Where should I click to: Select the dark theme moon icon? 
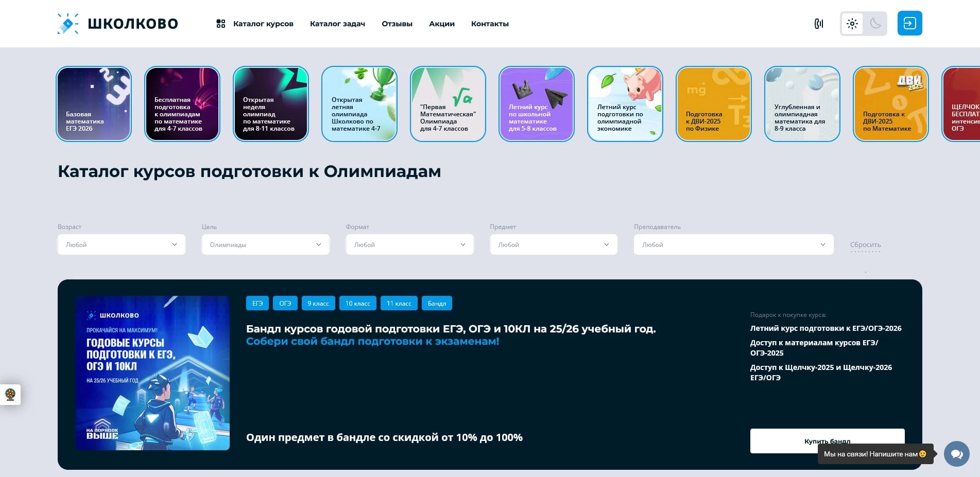point(874,24)
